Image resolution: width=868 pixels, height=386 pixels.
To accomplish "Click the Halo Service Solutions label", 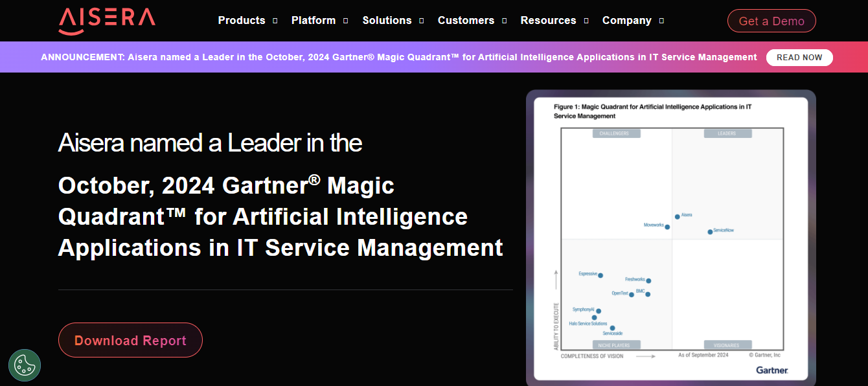I will 588,323.
